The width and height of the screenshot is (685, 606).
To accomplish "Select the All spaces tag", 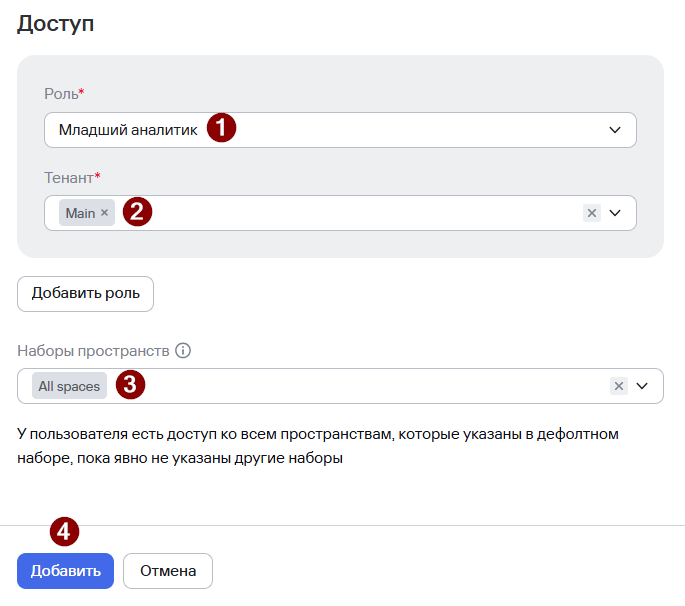I will click(x=69, y=386).
